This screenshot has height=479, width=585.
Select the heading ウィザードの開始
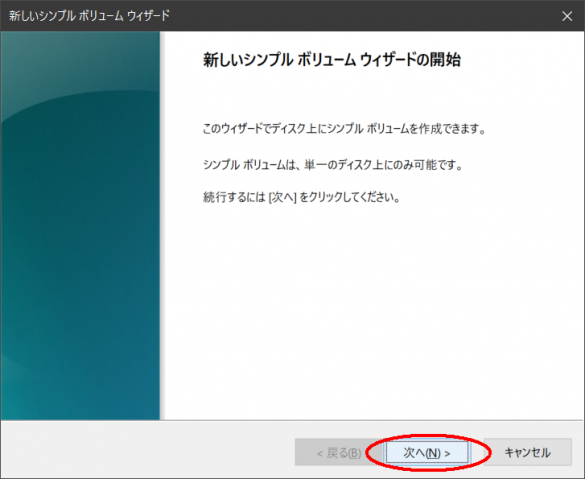pyautogui.click(x=410, y=60)
